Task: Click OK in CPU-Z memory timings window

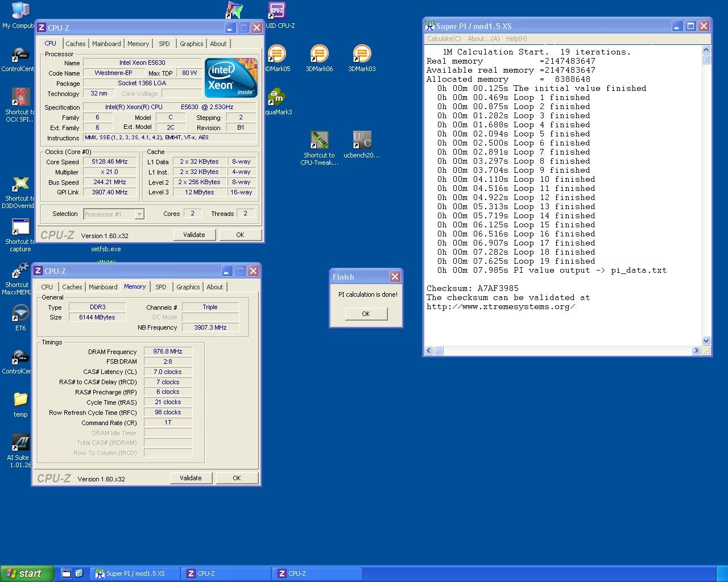Action: point(237,478)
